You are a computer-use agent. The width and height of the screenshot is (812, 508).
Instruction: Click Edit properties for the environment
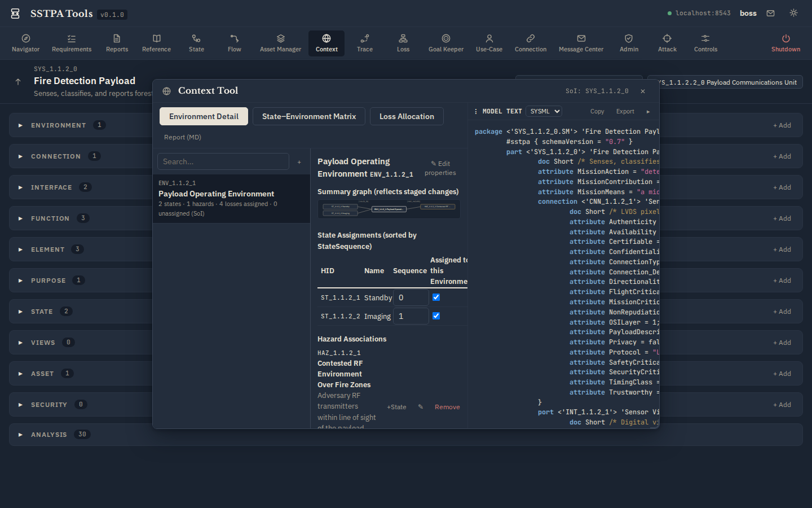click(440, 168)
